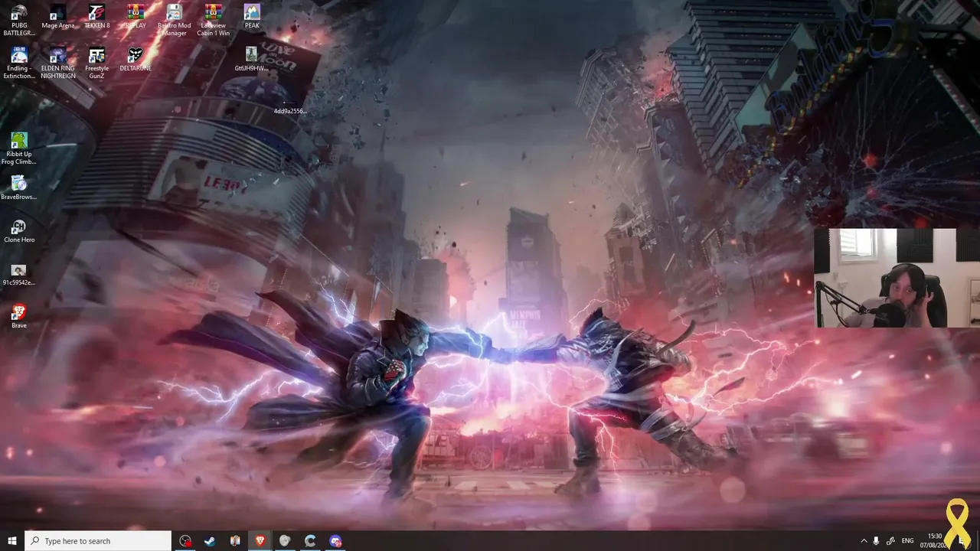This screenshot has height=551, width=980.
Task: Launch Mage Arena from the desktop
Action: click(x=58, y=18)
